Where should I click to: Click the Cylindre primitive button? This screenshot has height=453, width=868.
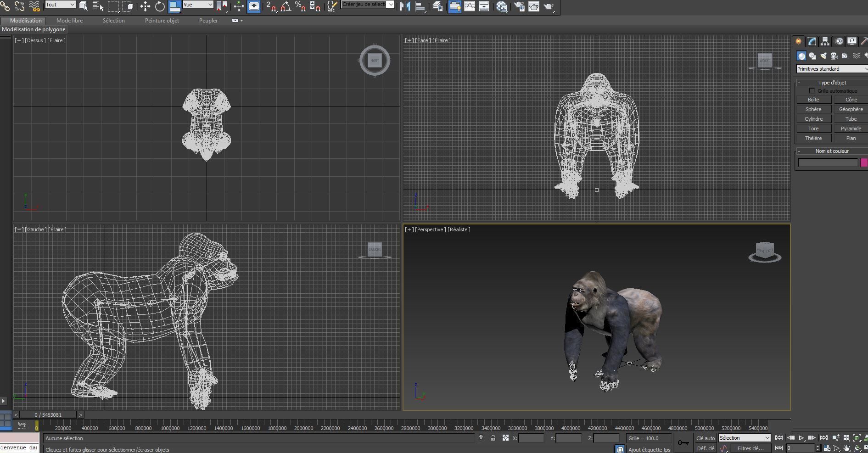(x=813, y=119)
